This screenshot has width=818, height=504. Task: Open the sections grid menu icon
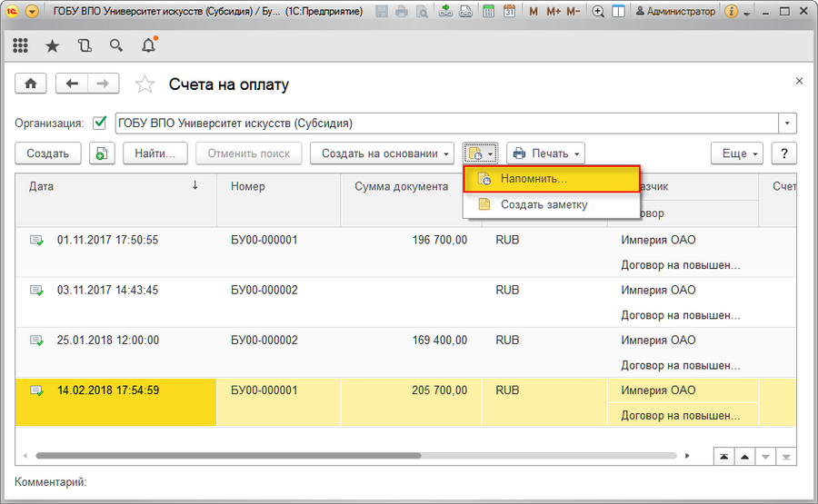click(20, 45)
